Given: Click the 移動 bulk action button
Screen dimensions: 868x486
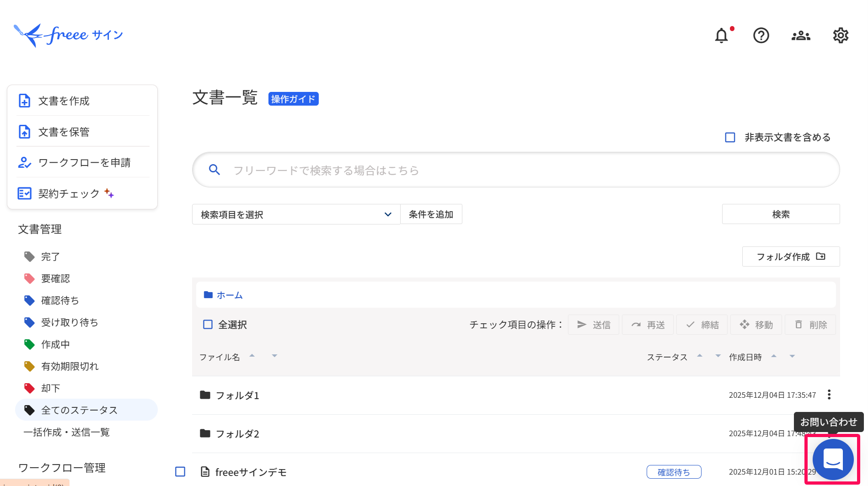Looking at the screenshot, I should tap(756, 325).
